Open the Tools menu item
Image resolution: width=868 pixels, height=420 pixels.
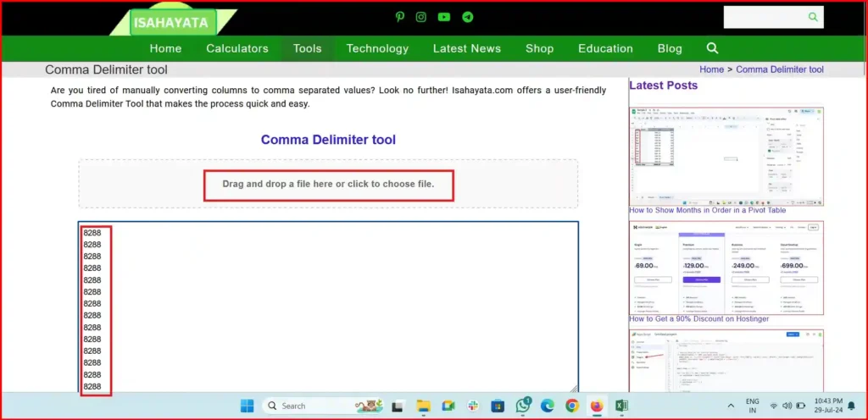click(x=307, y=48)
